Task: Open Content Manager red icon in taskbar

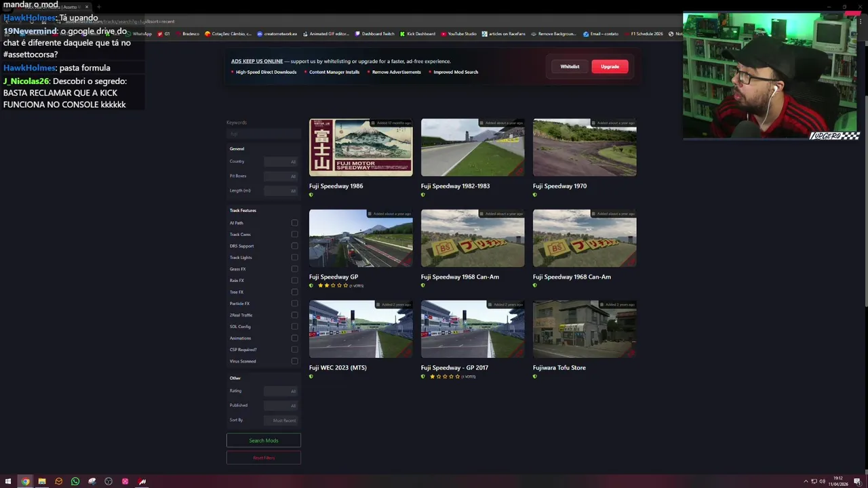Action: pos(142,481)
